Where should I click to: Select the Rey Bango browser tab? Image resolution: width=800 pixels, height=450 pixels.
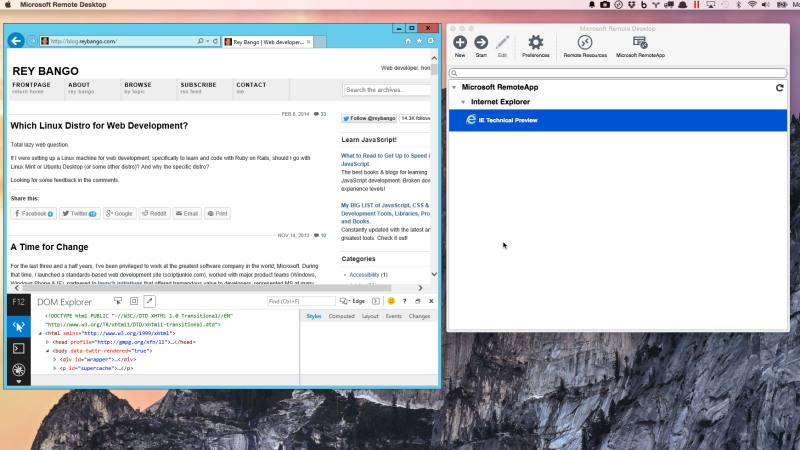click(268, 42)
